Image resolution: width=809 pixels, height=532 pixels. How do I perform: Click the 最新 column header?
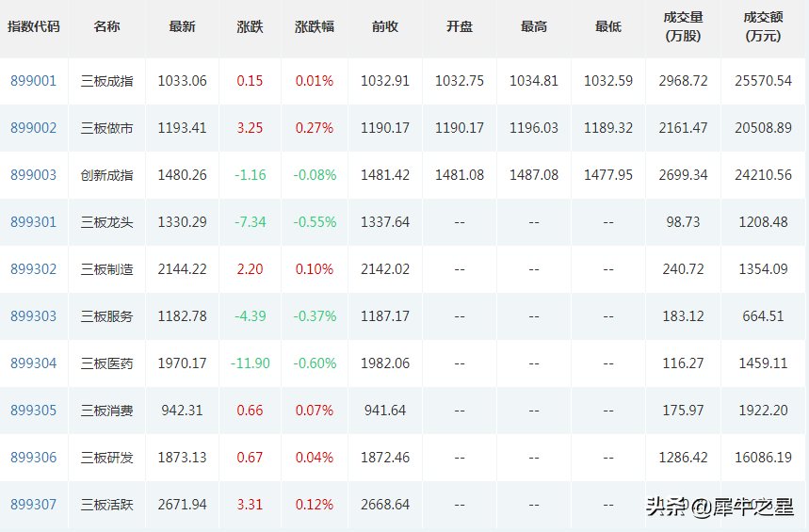click(x=182, y=26)
